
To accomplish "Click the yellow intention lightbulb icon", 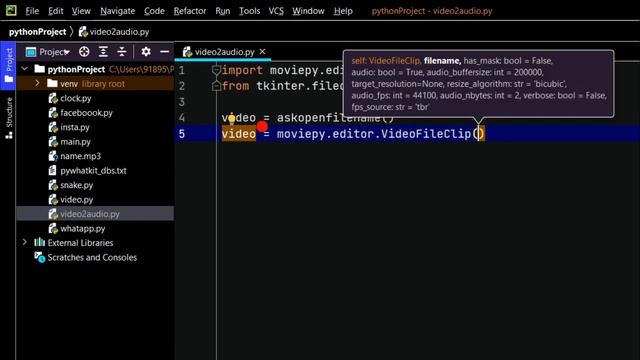I will click(x=231, y=119).
